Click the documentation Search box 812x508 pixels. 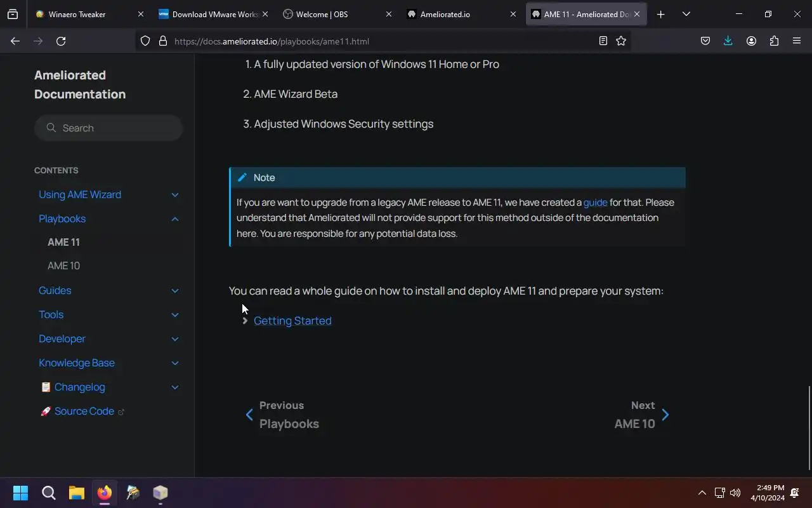tap(108, 128)
